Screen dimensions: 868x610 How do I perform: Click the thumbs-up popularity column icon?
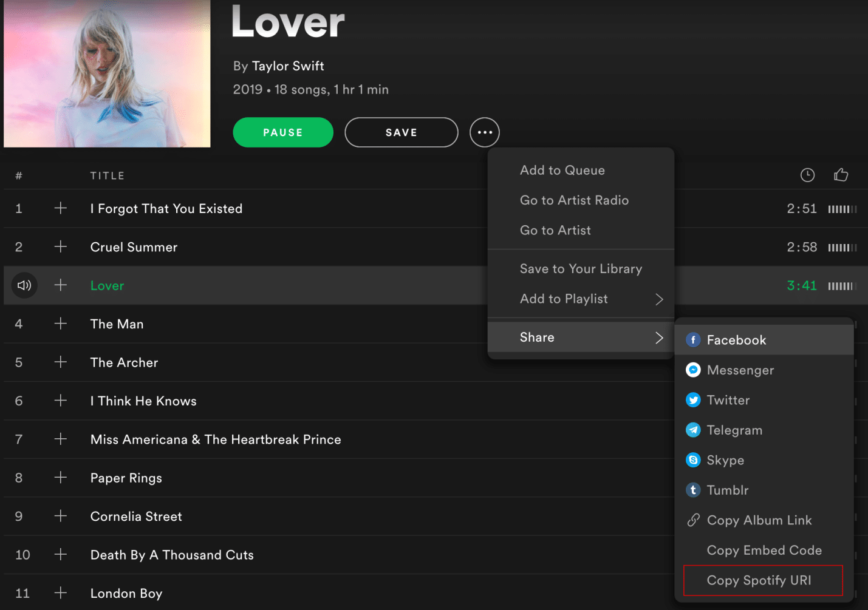[841, 175]
